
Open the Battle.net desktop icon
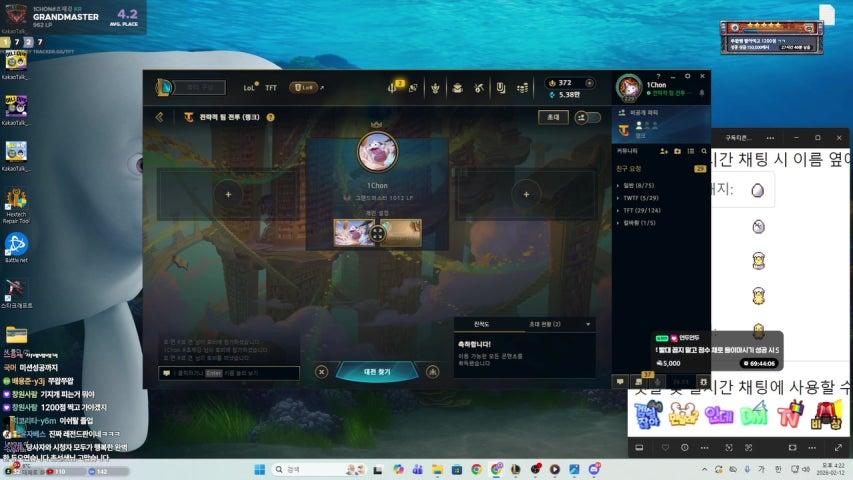(16, 248)
